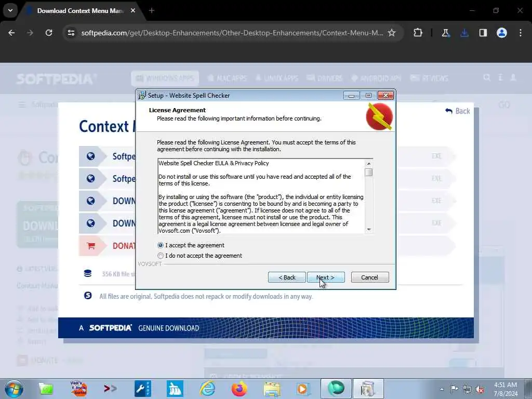532x399 pixels.
Task: Open Chrome extensions puzzle icon
Action: point(418,33)
